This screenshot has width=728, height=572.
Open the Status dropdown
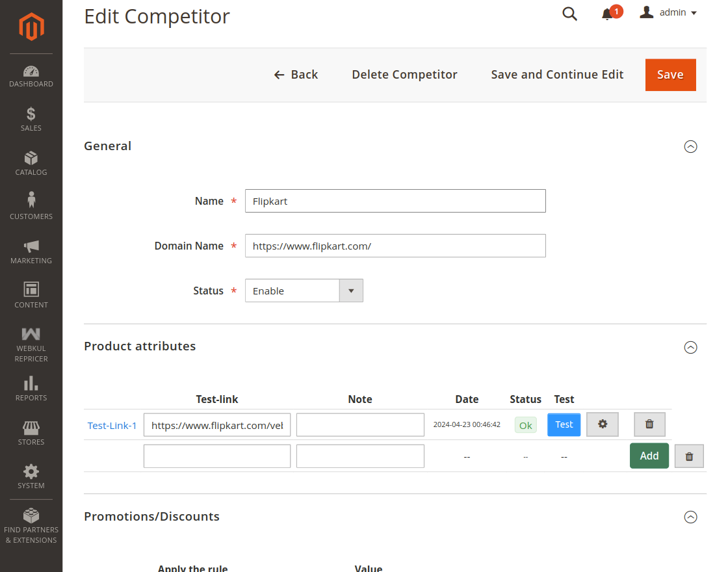tap(351, 291)
